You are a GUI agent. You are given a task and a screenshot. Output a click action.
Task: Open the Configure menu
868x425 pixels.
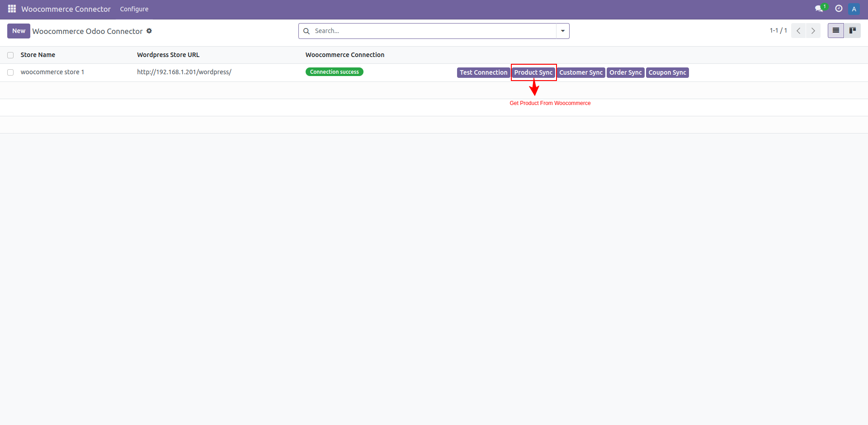[x=134, y=9]
